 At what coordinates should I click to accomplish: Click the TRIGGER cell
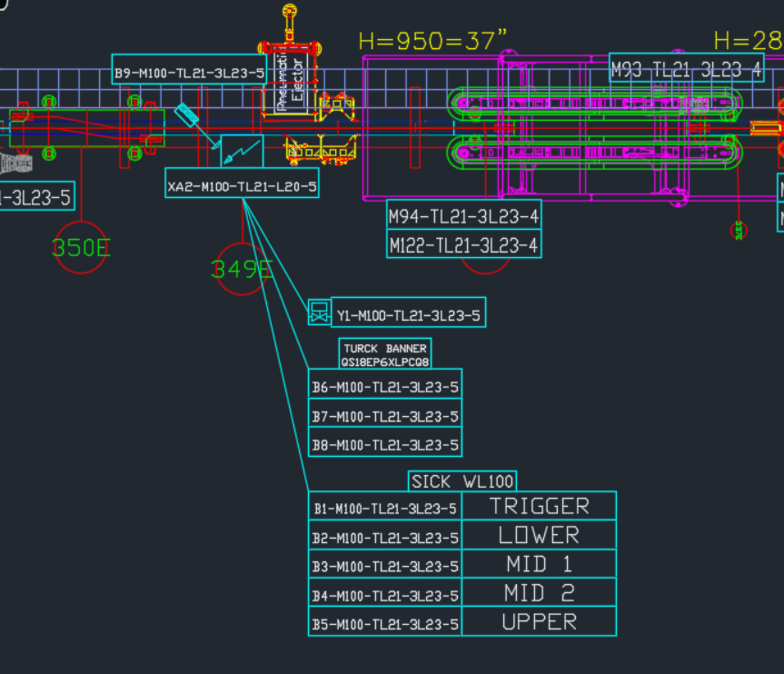tap(539, 506)
